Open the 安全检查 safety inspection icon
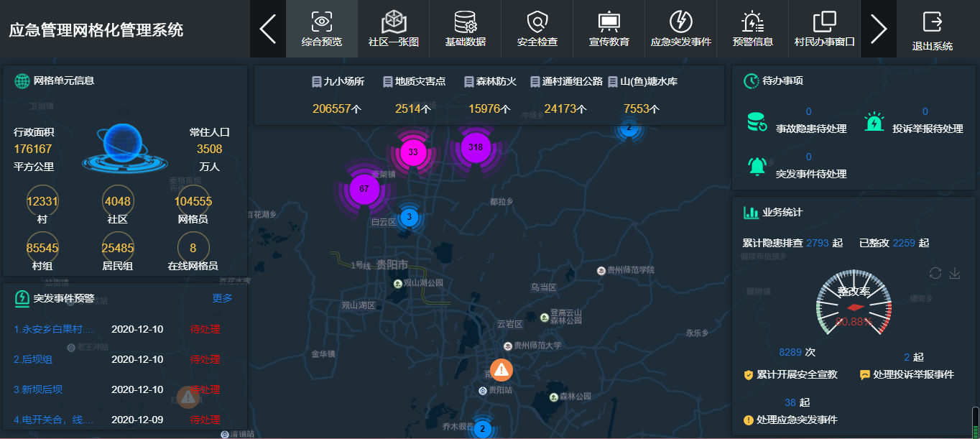Viewport: 980px width, 439px height. click(537, 22)
